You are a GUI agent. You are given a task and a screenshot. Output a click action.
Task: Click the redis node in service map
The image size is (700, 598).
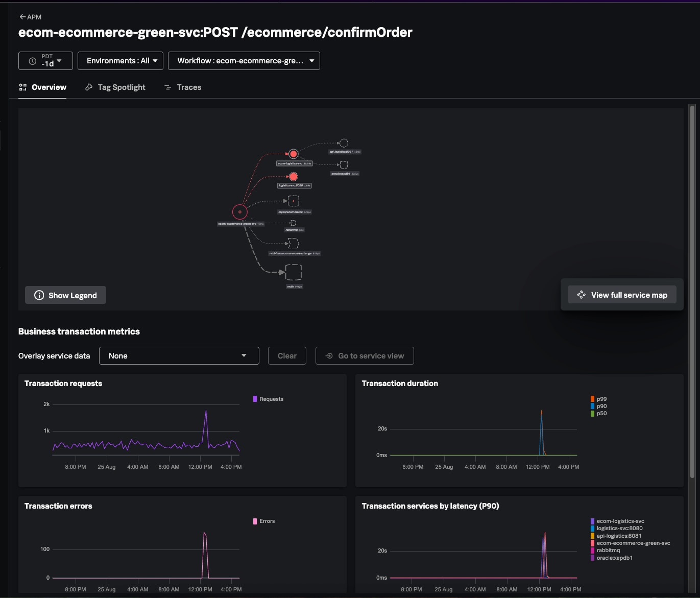(x=293, y=272)
